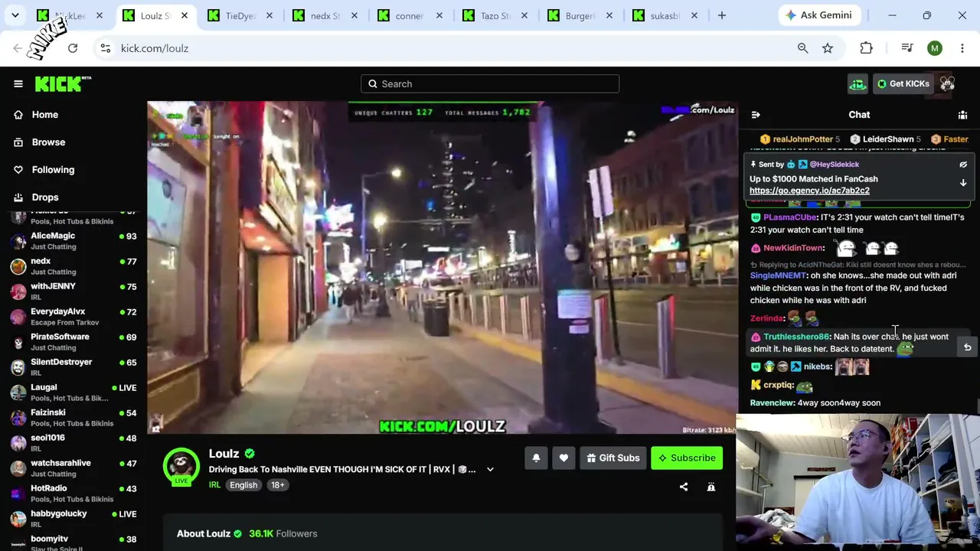Share the Loulz stream
The height and width of the screenshot is (551, 980).
click(684, 487)
